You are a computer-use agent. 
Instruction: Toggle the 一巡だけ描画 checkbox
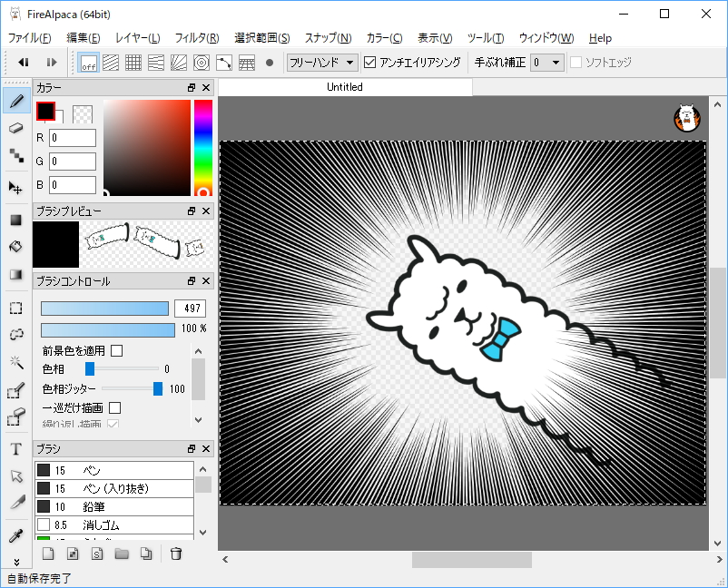[x=114, y=408]
